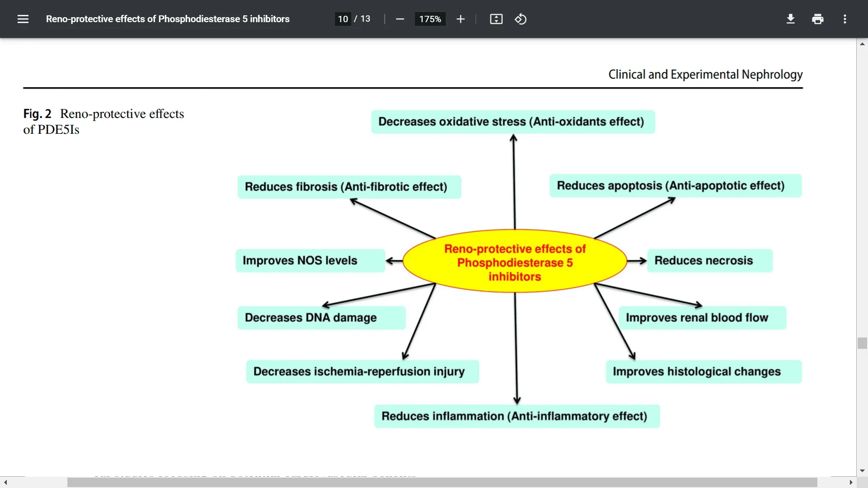Click 'Reduces apoptosis (Anti-apoptotic effect)' box

675,186
